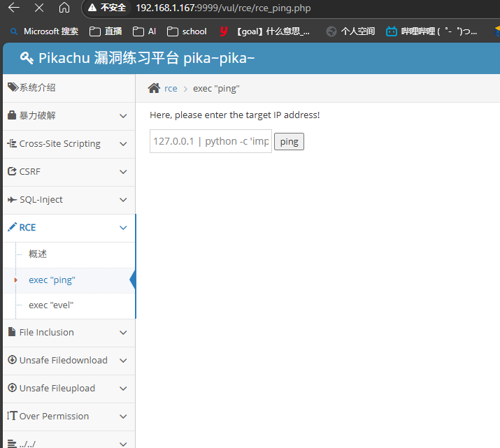Viewport: 500px width, 448px height.
Task: Open the school bookmark folder
Action: point(187,31)
